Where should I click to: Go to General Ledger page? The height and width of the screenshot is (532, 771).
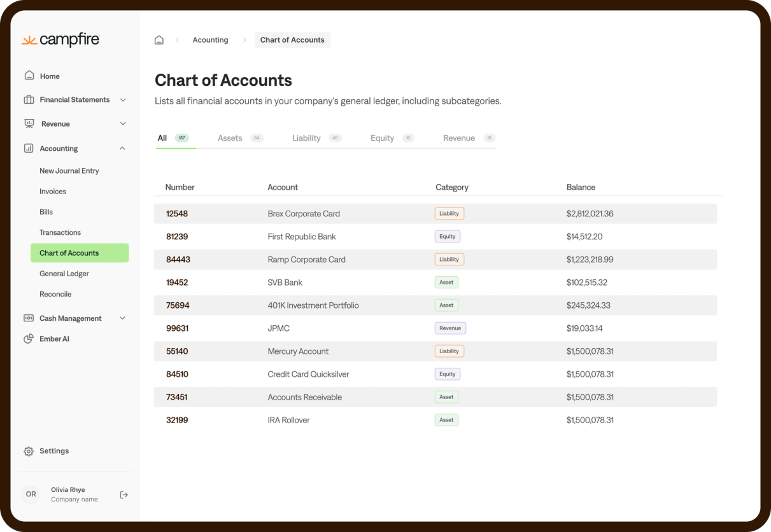64,274
